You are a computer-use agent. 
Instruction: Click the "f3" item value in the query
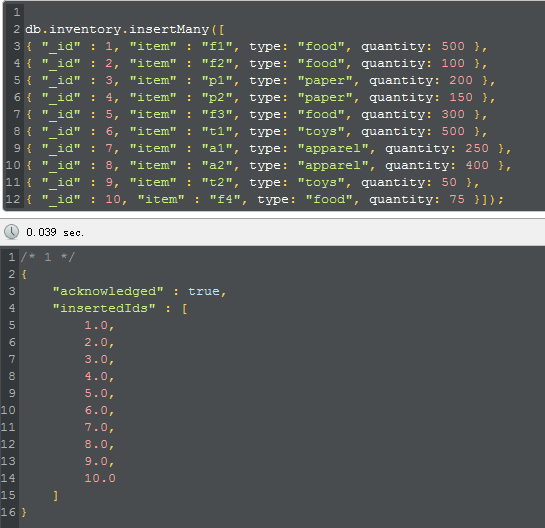coord(217,114)
